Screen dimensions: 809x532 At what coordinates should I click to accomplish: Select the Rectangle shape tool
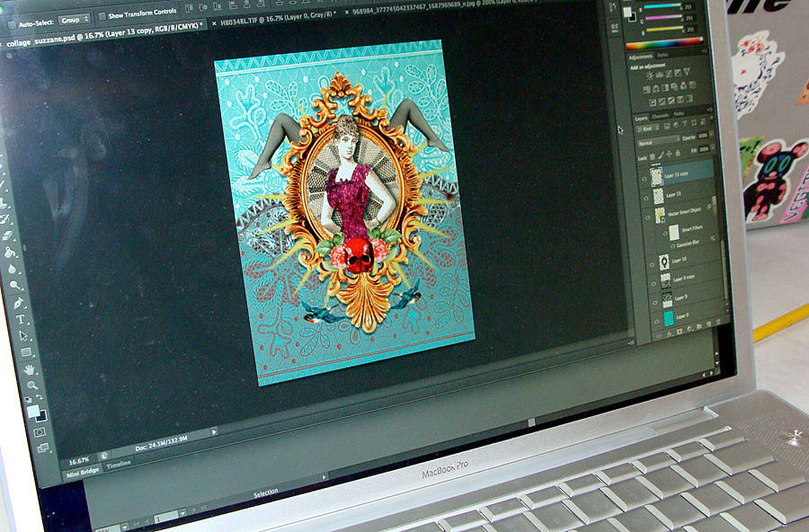[x=26, y=352]
